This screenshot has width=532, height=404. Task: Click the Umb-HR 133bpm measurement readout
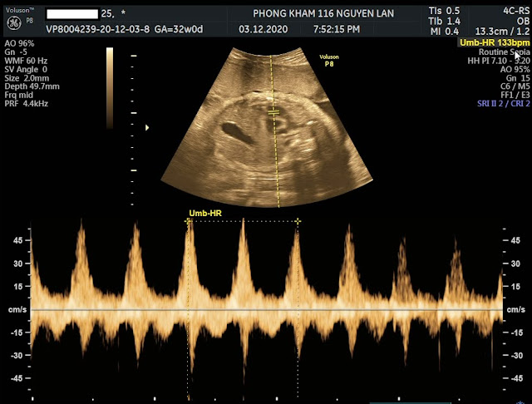tap(494, 42)
